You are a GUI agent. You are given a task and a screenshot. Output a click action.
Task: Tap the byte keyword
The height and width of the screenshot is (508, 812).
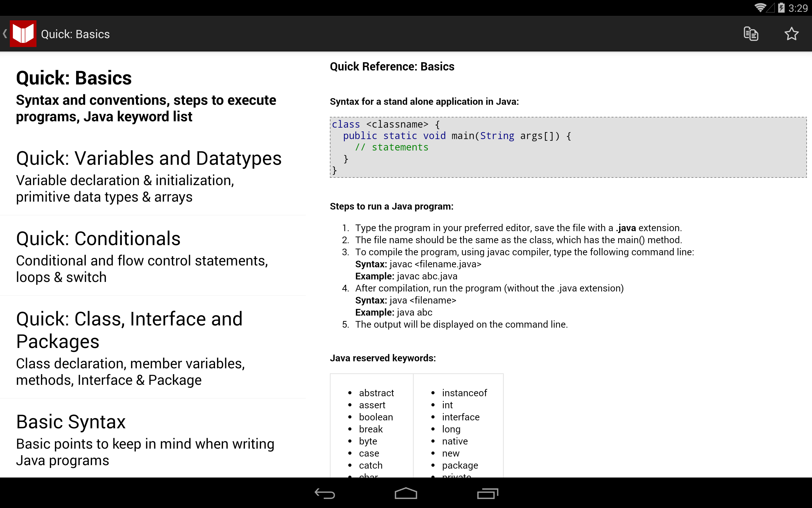coord(368,441)
